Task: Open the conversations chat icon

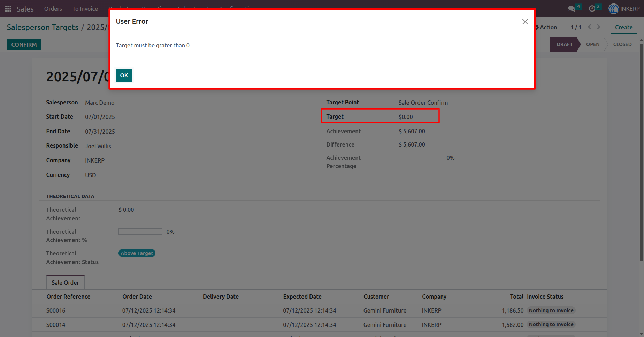Action: coord(572,9)
